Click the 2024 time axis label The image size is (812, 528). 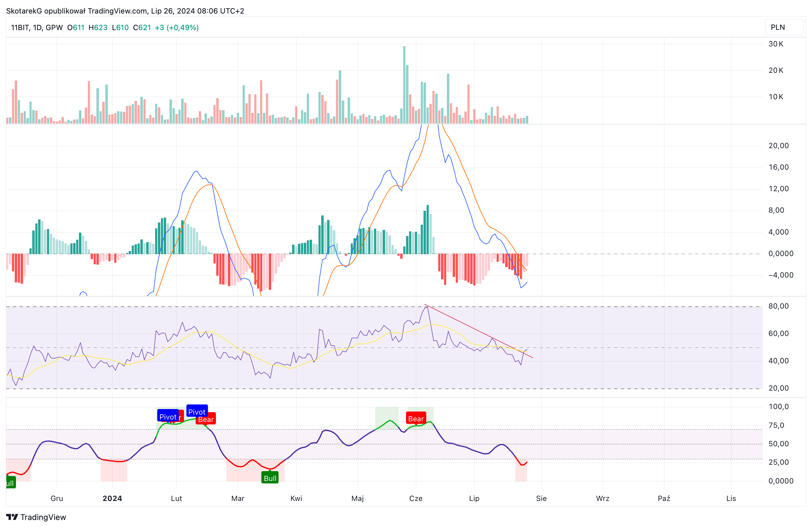coord(112,498)
